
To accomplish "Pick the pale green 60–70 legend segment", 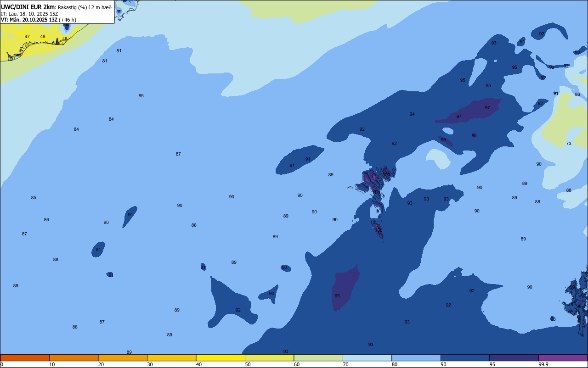I will tap(318, 357).
